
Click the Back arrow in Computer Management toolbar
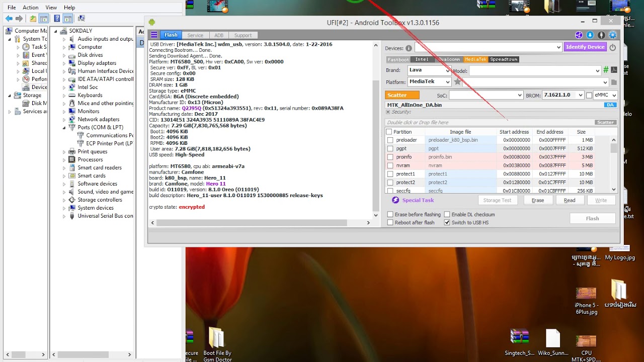click(x=9, y=19)
